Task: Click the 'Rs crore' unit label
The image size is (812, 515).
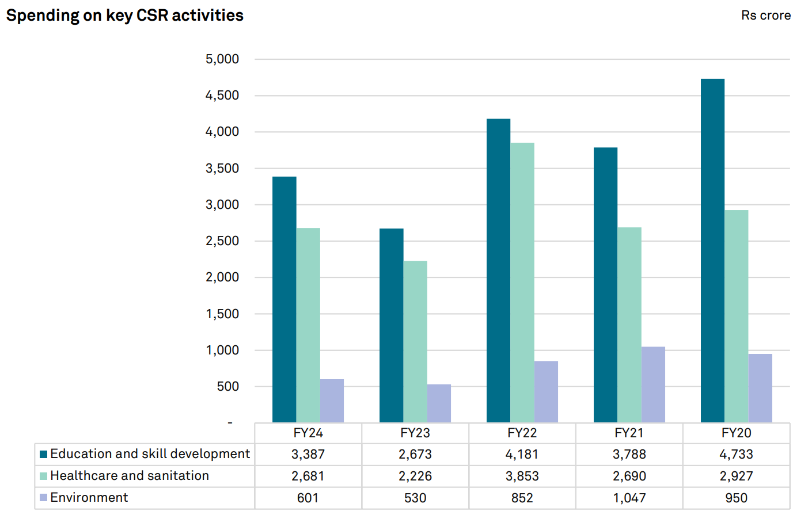Action: tap(766, 16)
